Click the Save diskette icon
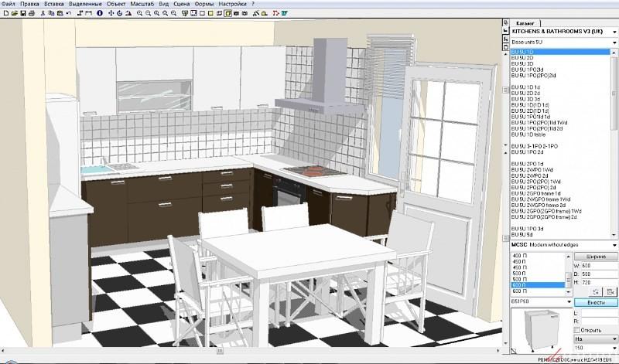Viewport: 619px width, 364px height. [x=23, y=14]
